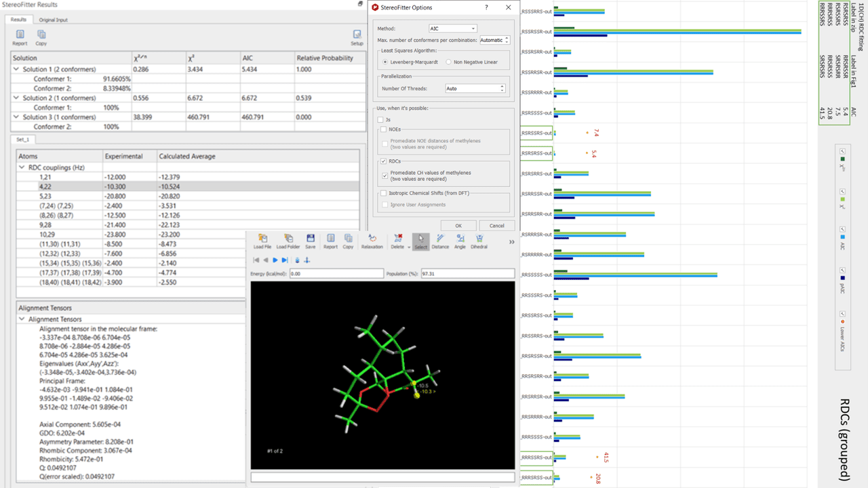The image size is (868, 488).
Task: Toggle Promediate CH values of methylenes
Action: click(x=385, y=176)
